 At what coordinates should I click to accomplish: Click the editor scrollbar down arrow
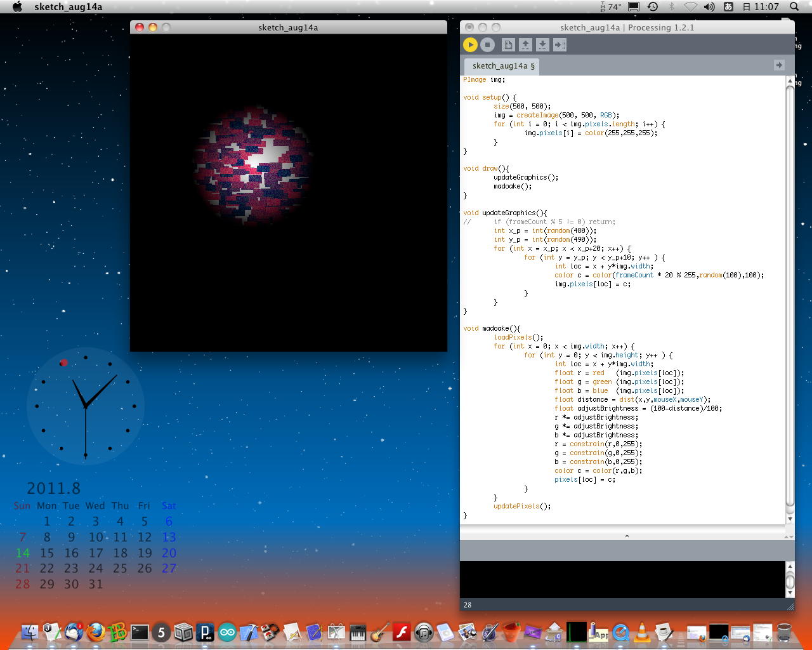790,519
